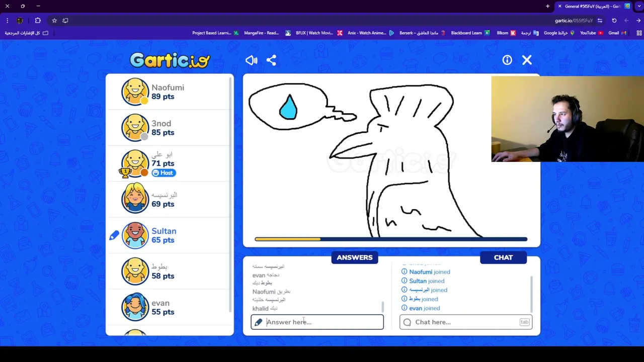Click the round timer progress bar
Image resolution: width=644 pixels, height=362 pixels.
pyautogui.click(x=391, y=239)
